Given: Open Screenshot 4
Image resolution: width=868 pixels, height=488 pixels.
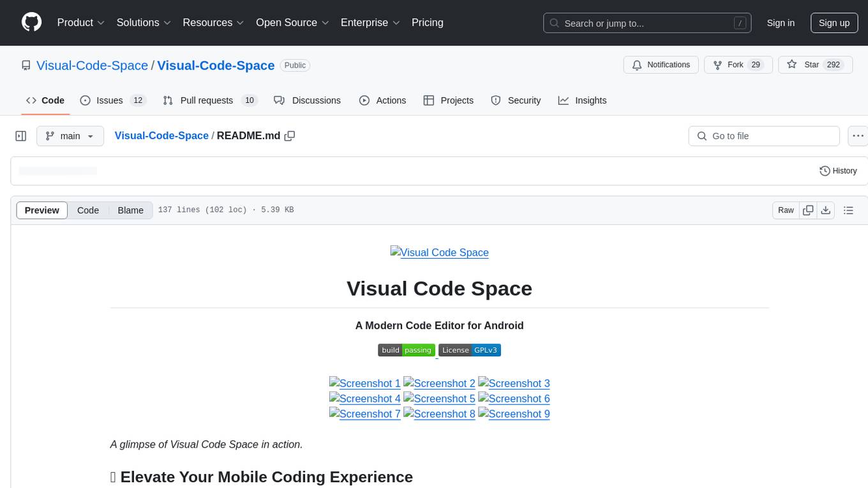Looking at the screenshot, I should [x=365, y=399].
